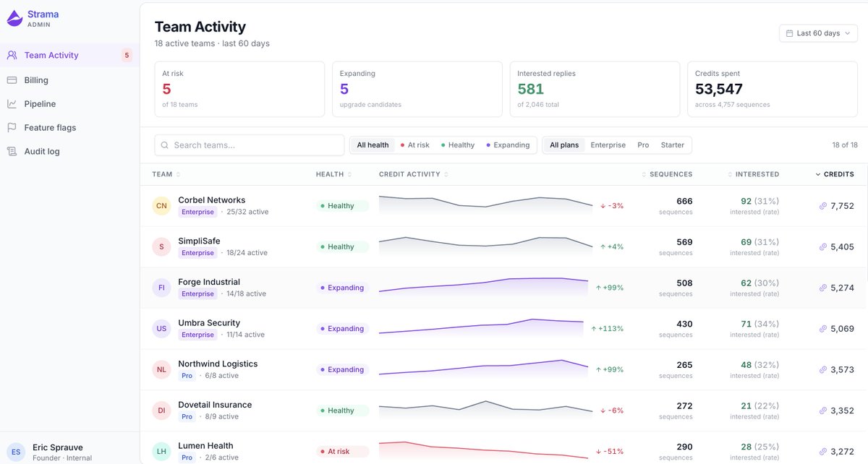Sort by the Health column header
Image resolution: width=868 pixels, height=464 pixels.
point(334,174)
